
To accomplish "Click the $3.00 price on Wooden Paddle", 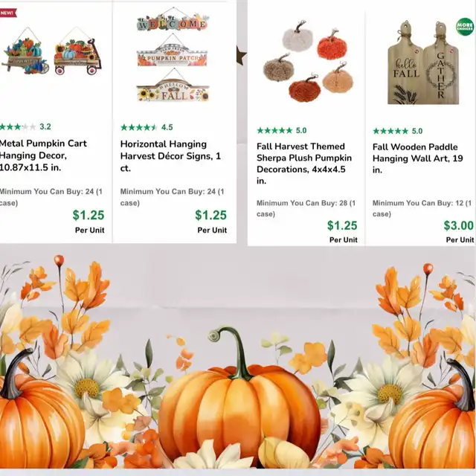I will click(458, 225).
